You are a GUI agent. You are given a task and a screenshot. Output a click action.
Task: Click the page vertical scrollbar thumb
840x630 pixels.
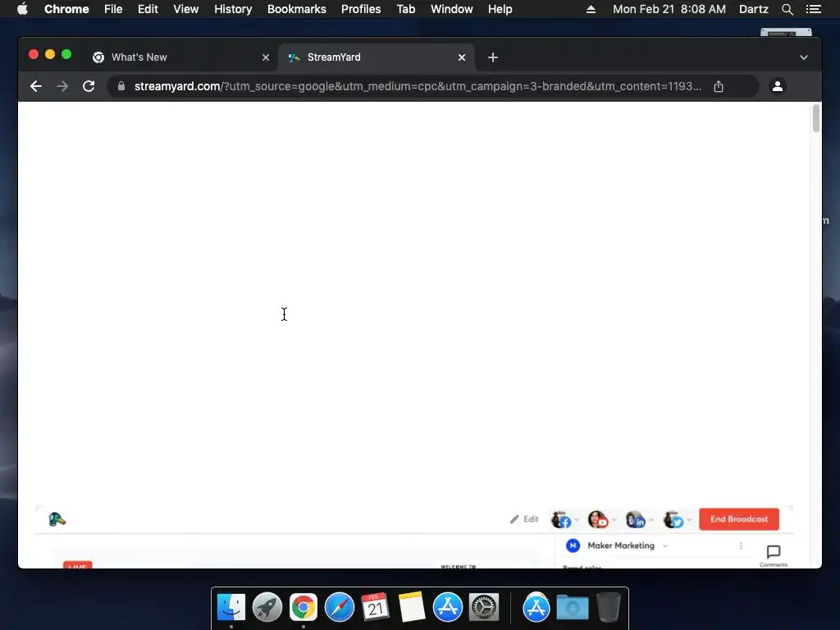(816, 118)
